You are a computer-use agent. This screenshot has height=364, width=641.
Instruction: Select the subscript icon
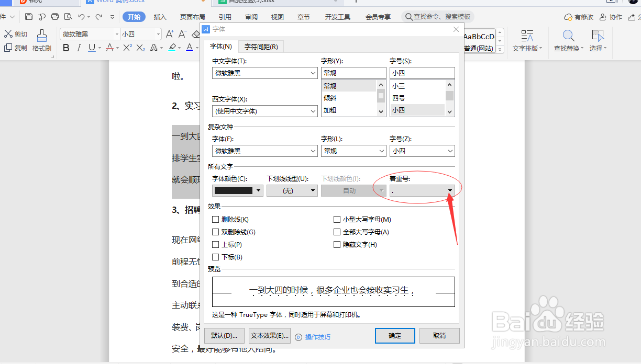(140, 48)
